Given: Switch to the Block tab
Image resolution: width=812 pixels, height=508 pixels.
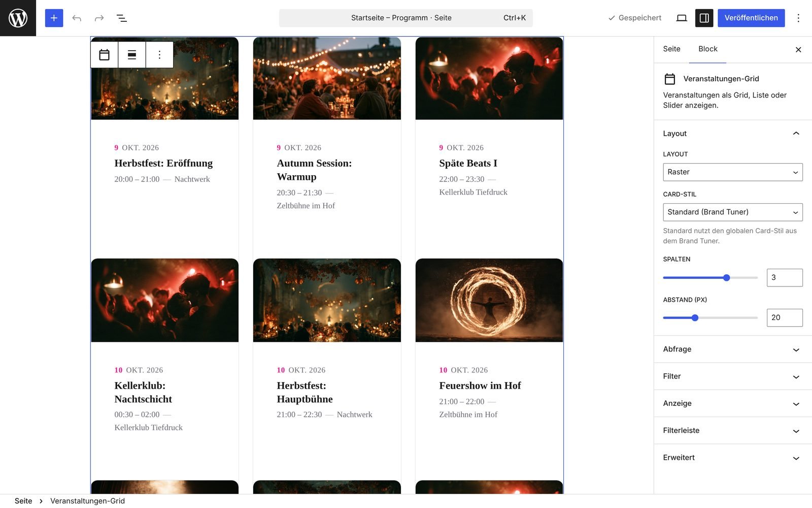Looking at the screenshot, I should (x=707, y=49).
